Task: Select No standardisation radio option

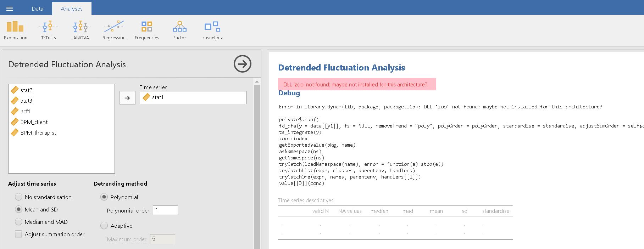Action: (19, 197)
